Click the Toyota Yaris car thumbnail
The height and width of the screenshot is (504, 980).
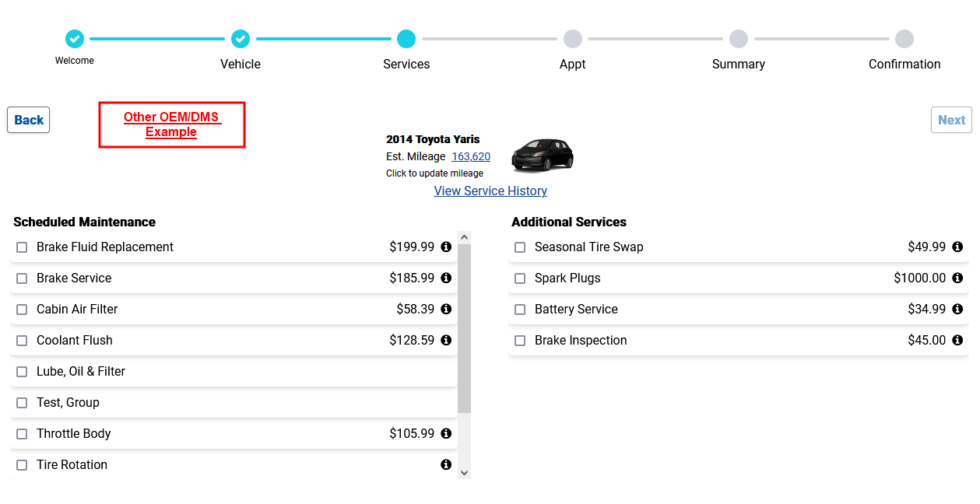(x=543, y=155)
